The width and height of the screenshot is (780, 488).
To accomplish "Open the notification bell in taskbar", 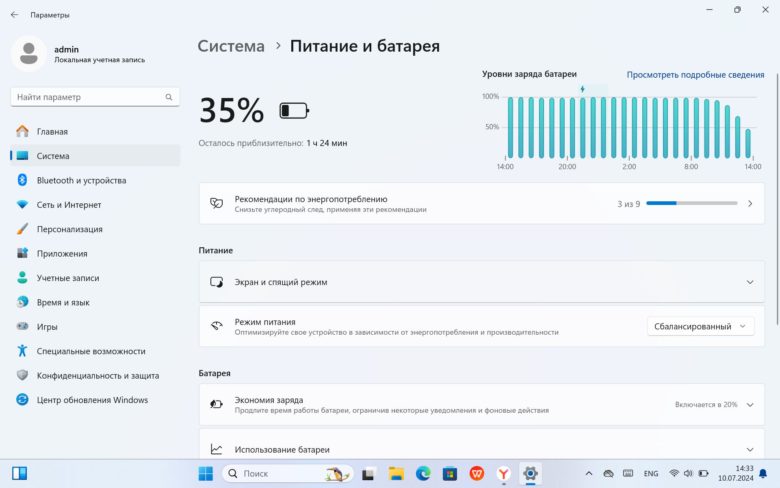I will (763, 474).
